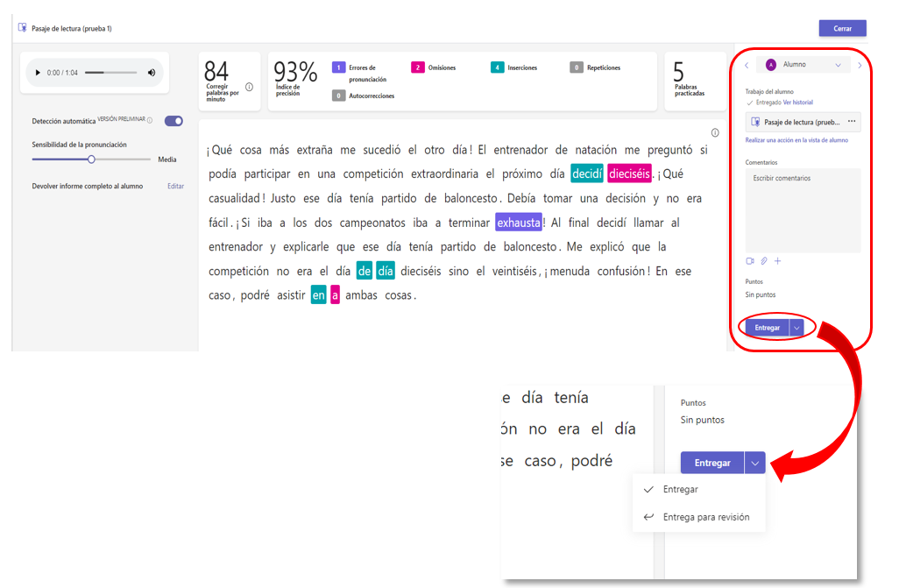899x588 pixels.
Task: Attach a file using the paperclip icon
Action: point(763,260)
